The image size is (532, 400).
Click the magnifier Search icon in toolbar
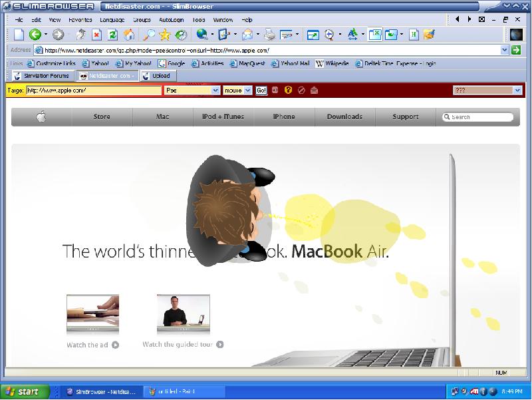[x=149, y=35]
